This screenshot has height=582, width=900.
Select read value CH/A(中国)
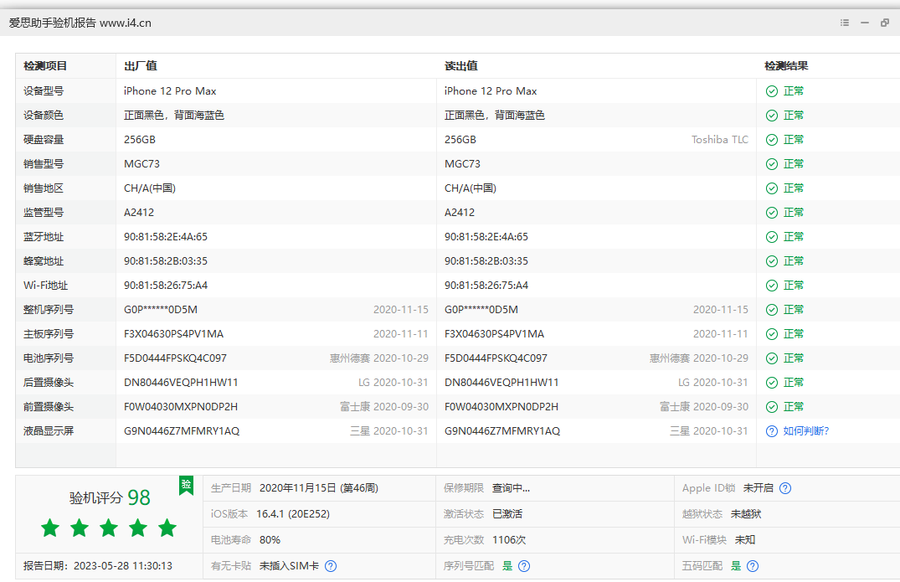(470, 188)
